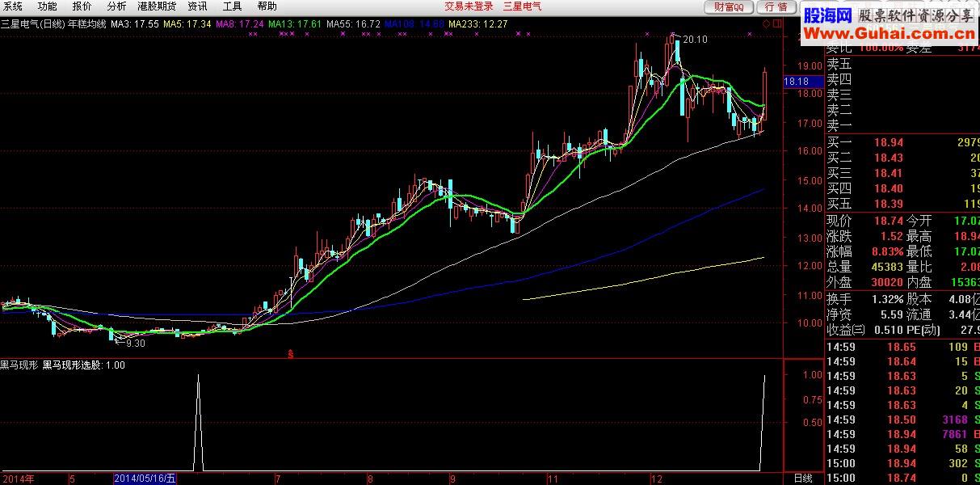Click the split-window square icon above the chart

777,24
